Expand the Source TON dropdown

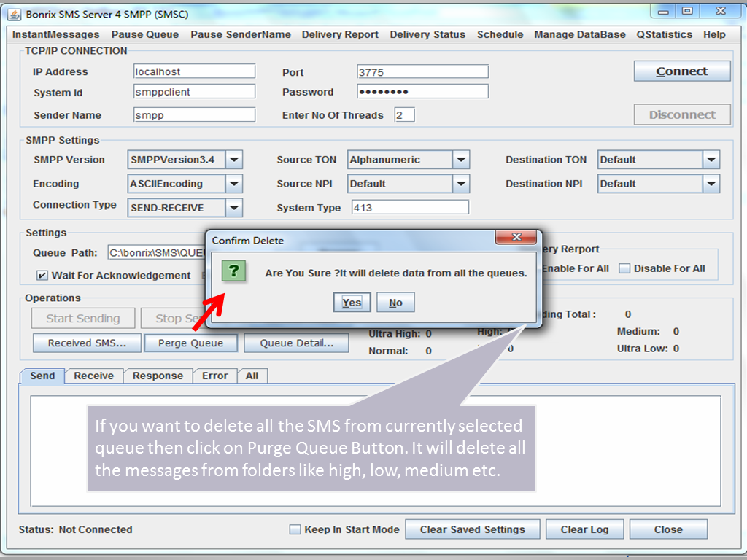click(x=461, y=160)
